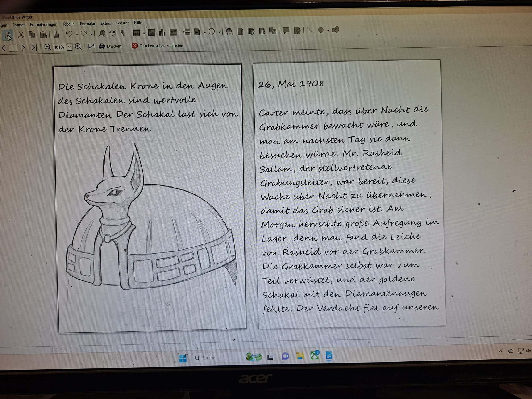
Task: Insert an image via toolbar icon
Action: pos(152,32)
